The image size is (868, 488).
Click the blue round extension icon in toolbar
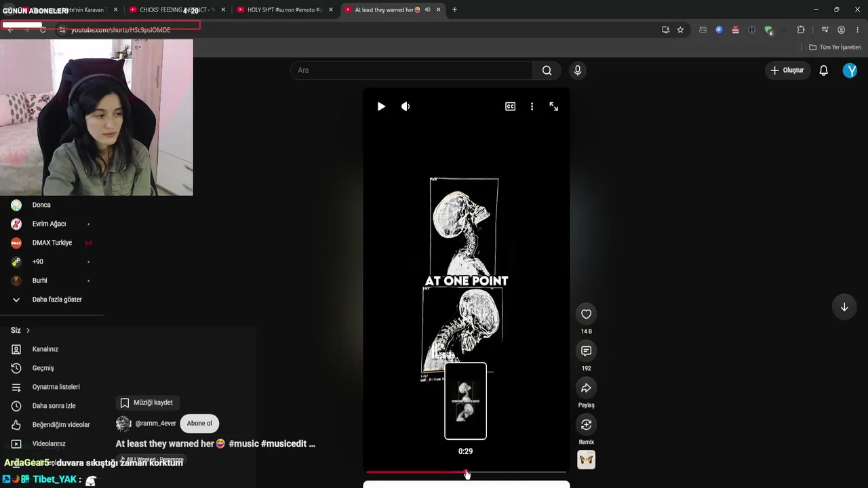tap(719, 30)
